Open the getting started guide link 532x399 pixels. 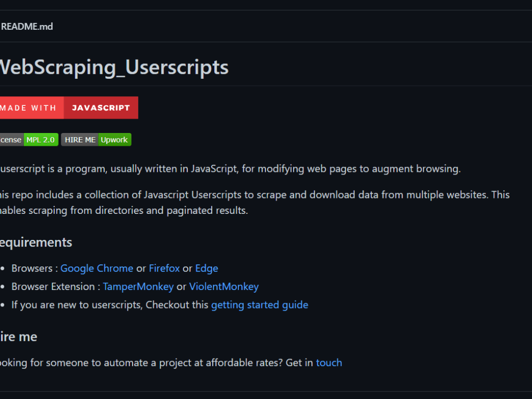click(x=260, y=305)
